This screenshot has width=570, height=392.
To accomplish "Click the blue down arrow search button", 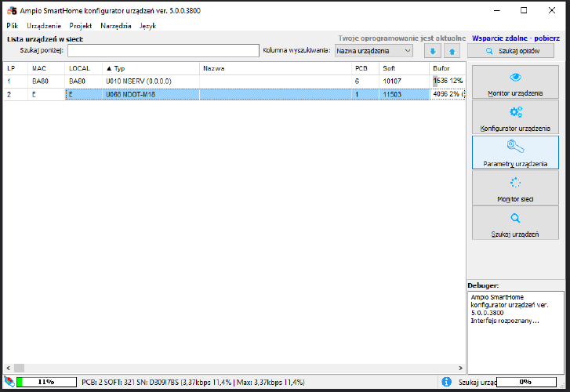I will [433, 51].
